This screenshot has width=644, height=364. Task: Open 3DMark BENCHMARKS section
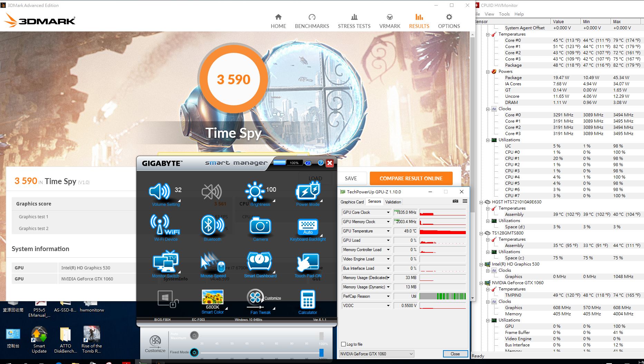point(312,21)
